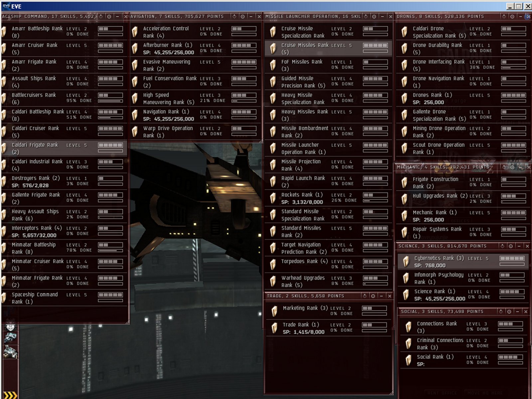Open the character portrait icon in the sidebar
Image resolution: width=532 pixels, height=399 pixels.
point(10,325)
